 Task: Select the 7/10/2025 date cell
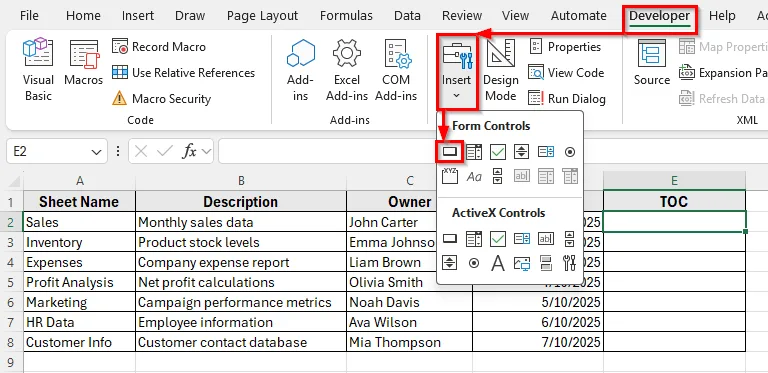pos(538,342)
